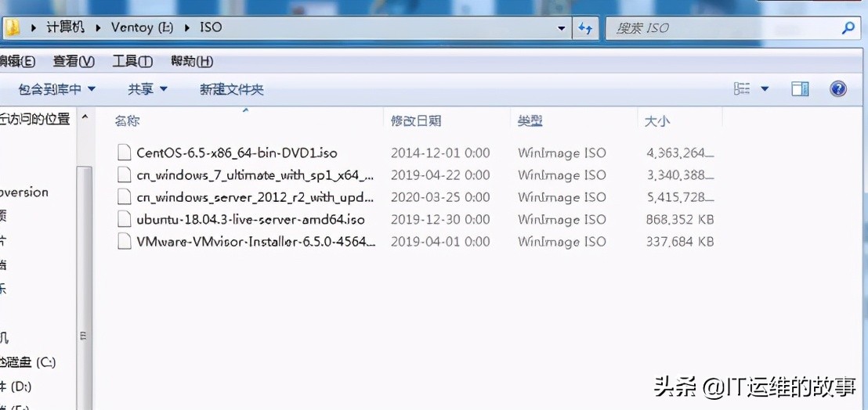Open the view options dropdown arrow

765,88
